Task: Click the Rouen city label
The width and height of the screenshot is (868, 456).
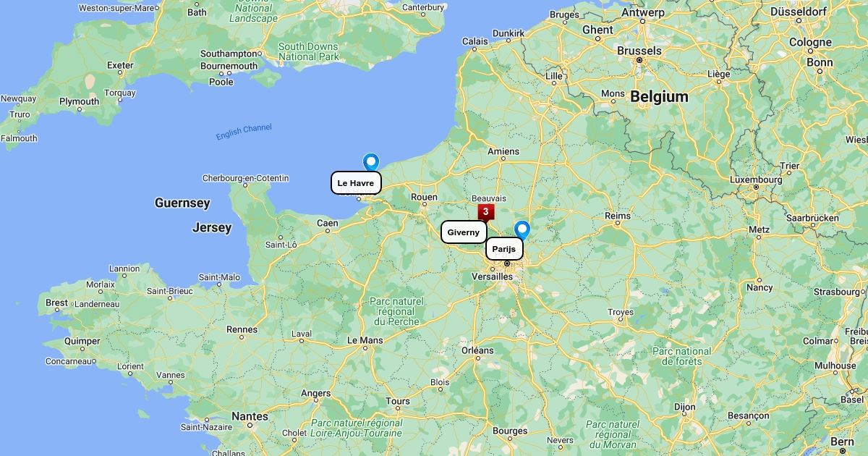Action: click(x=424, y=197)
